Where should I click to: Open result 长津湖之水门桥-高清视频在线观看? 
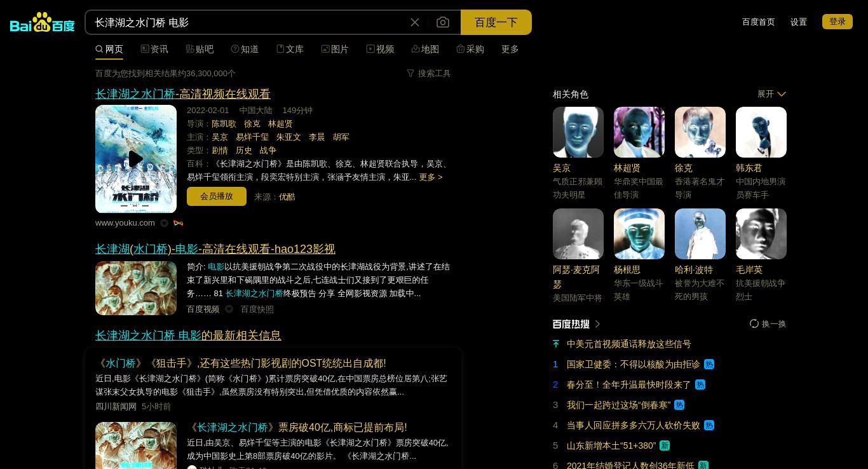(183, 94)
